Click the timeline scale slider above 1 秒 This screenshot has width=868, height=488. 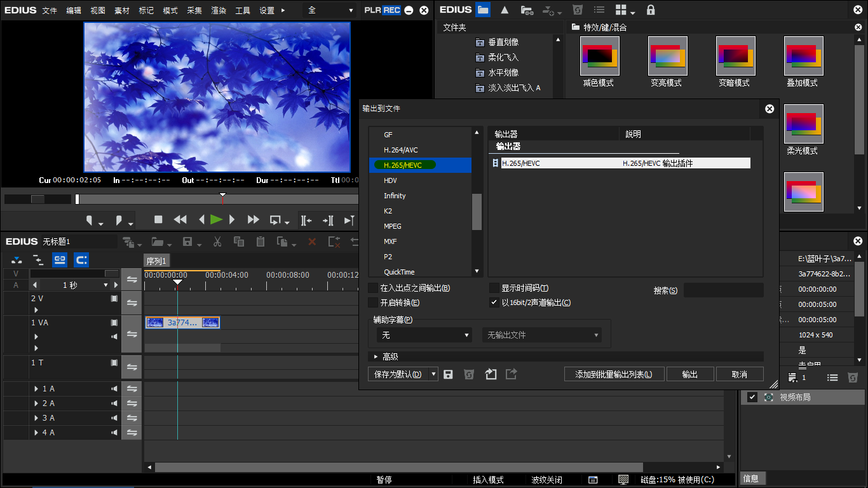(x=74, y=273)
